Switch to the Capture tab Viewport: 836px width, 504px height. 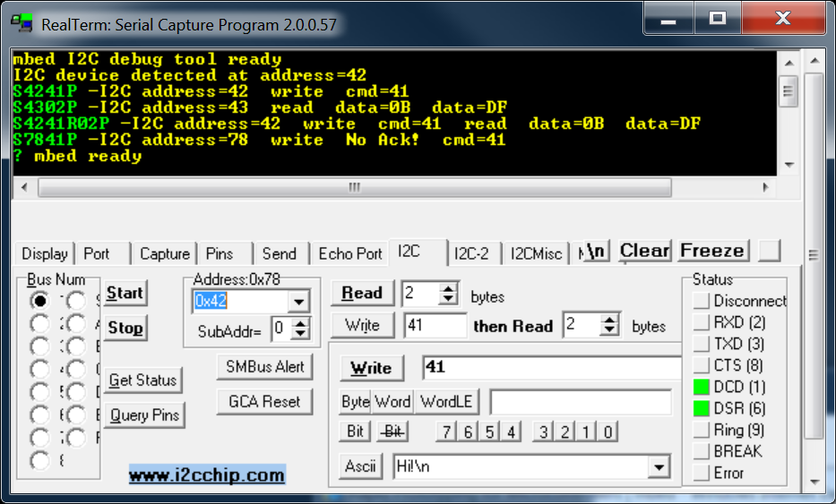coord(165,254)
